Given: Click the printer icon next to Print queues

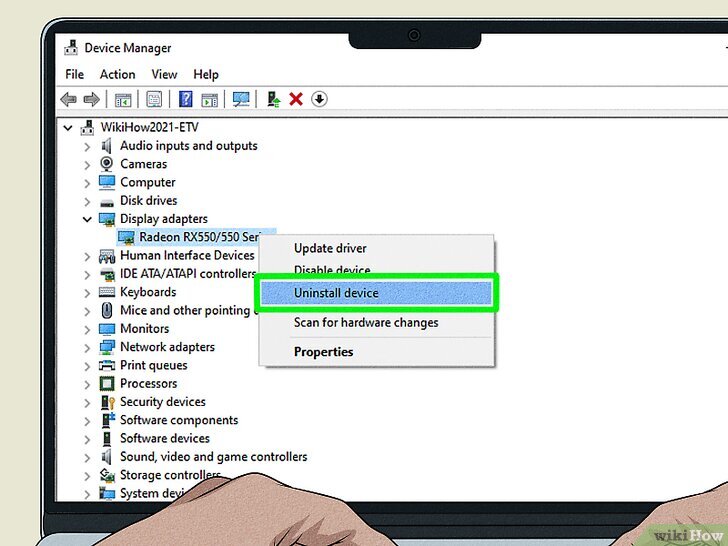Looking at the screenshot, I should pos(107,365).
